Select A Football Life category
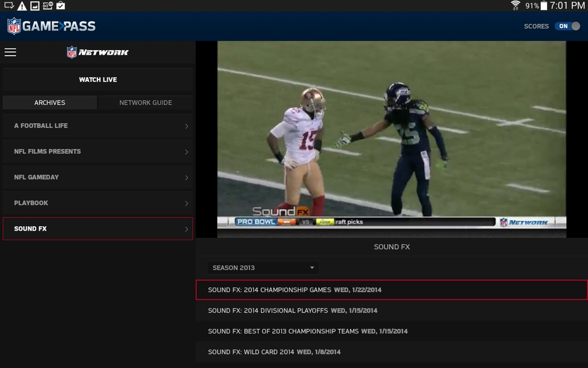This screenshot has height=368, width=588. [97, 126]
